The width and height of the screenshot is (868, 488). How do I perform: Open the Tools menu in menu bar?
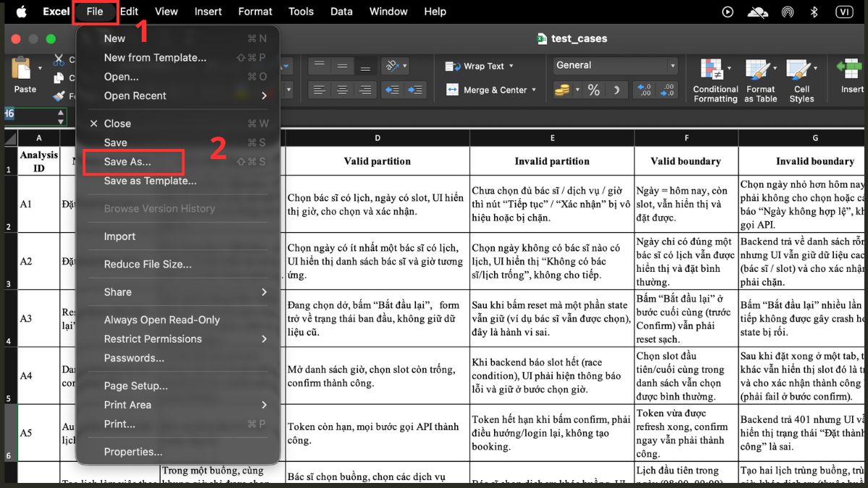pos(301,12)
